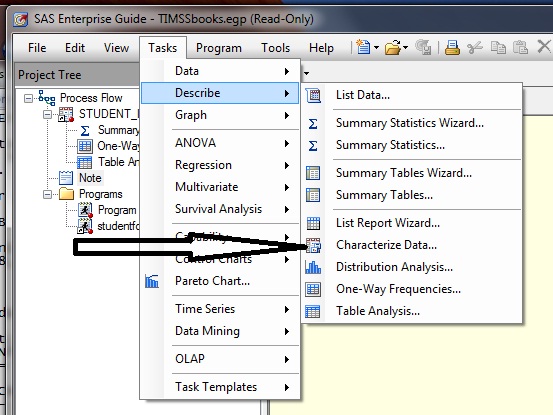Select Table Analysis... entry
Image resolution: width=553 pixels, height=415 pixels.
click(x=412, y=311)
